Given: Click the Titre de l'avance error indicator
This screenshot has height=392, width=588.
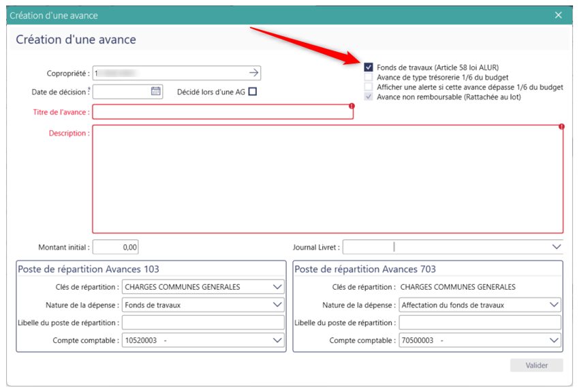Looking at the screenshot, I should coord(352,106).
